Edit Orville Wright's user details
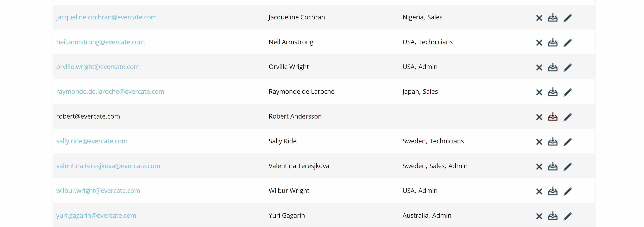The height and width of the screenshot is (227, 644). click(x=567, y=67)
